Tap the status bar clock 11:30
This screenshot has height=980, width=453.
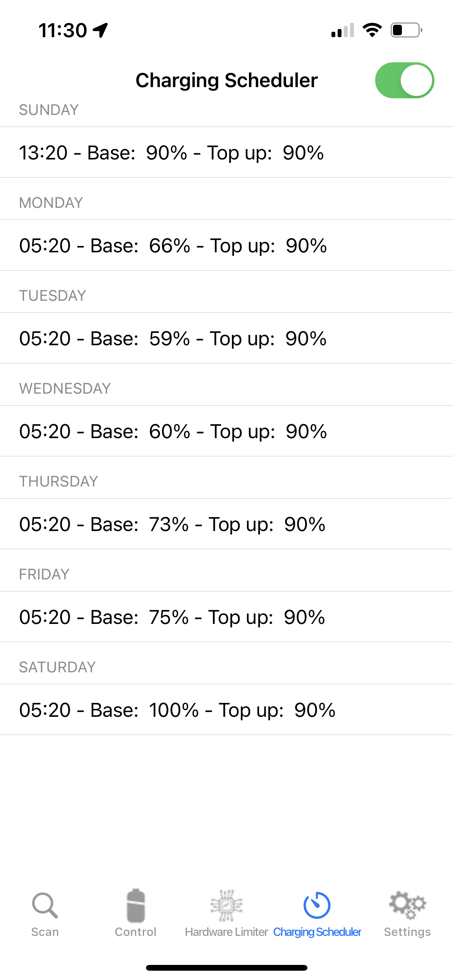click(x=63, y=30)
